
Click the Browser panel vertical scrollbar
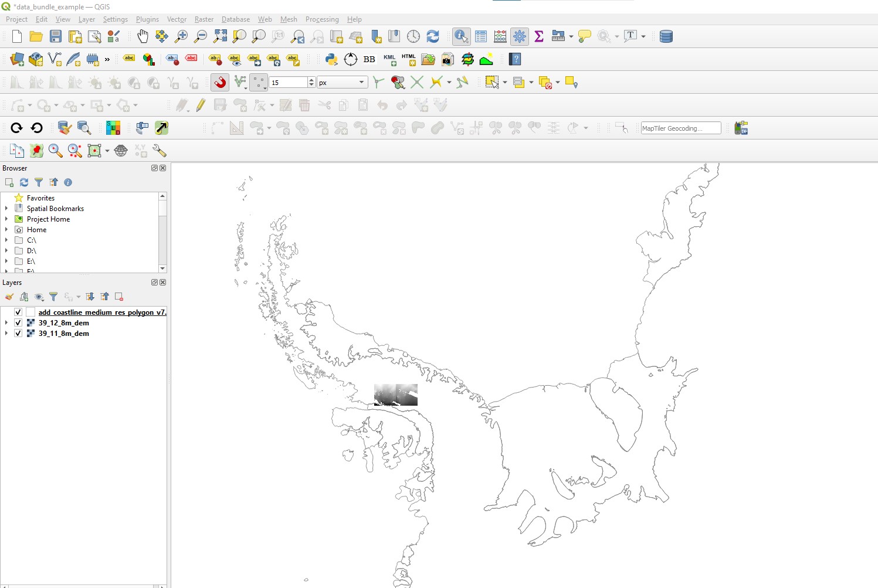[162, 232]
